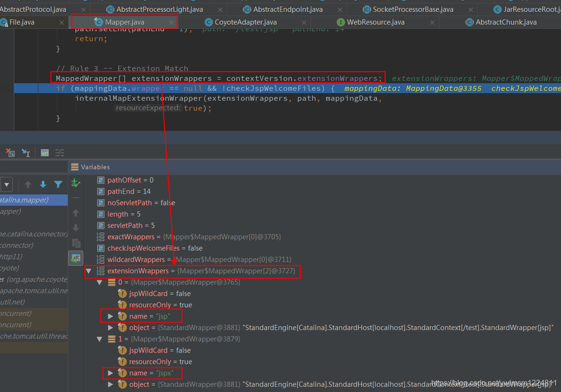
Task: Expand name = "jsp" field
Action: coord(111,316)
